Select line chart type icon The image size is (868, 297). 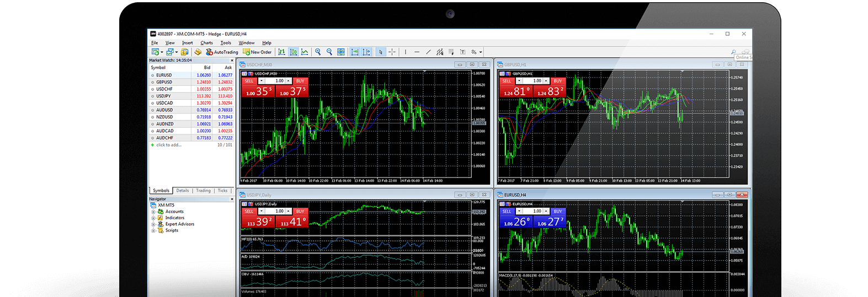point(305,52)
